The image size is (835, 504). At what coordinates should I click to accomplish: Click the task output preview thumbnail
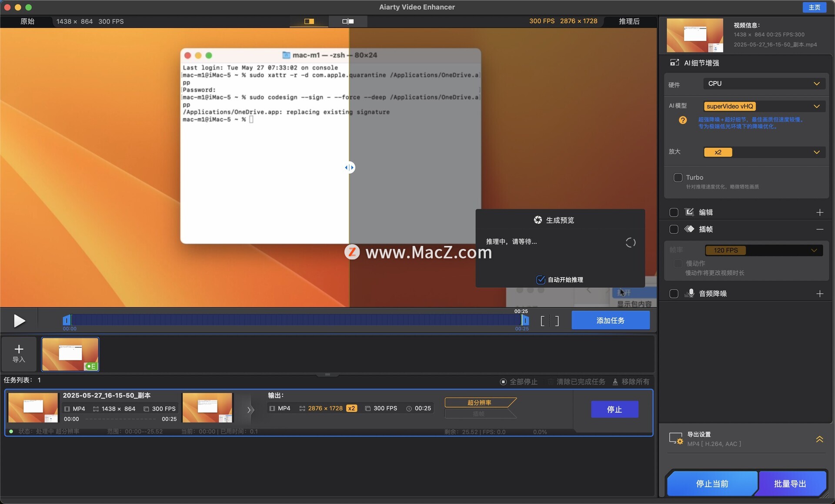(x=207, y=408)
